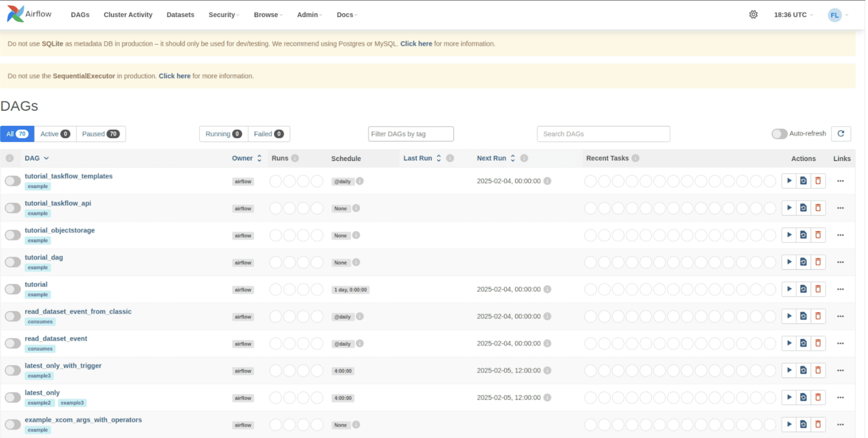868x438 pixels.
Task: Click info icon next to Last Run header
Action: (x=450, y=158)
